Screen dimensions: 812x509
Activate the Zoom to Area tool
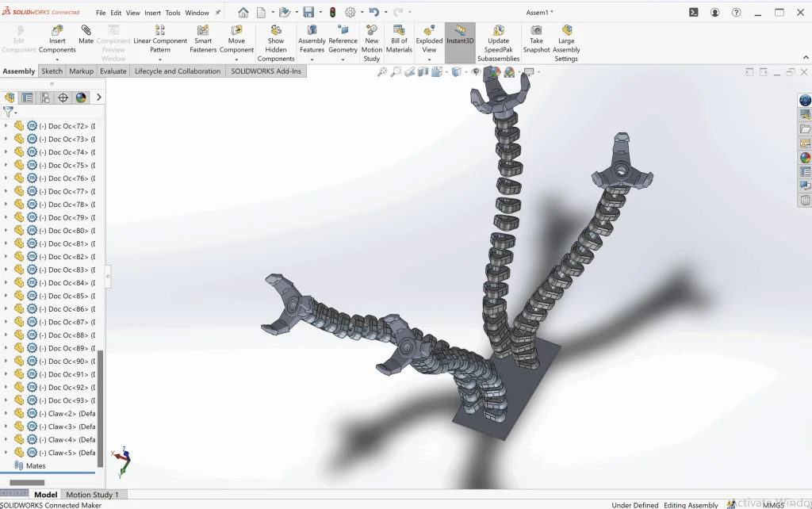coord(396,71)
